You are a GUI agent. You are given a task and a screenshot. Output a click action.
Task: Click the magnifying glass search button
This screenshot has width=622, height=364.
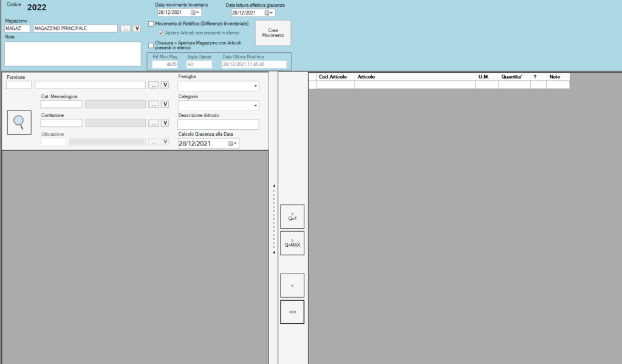coord(19,123)
